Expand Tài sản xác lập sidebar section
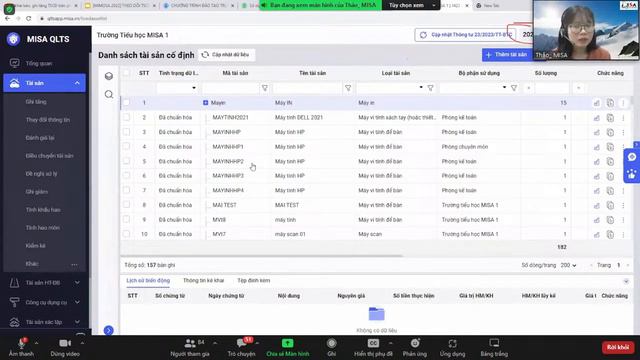Screen dimensions: 640x360 [77, 322]
